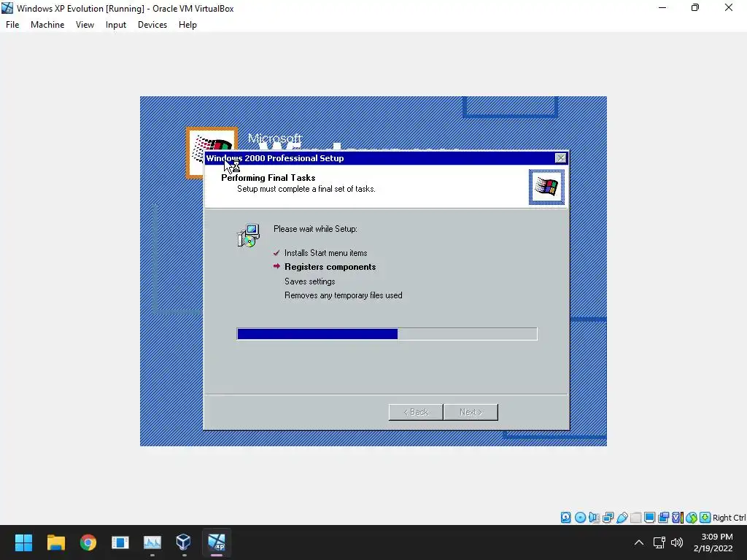Open the Devices menu
The width and height of the screenshot is (747, 560).
coord(152,25)
